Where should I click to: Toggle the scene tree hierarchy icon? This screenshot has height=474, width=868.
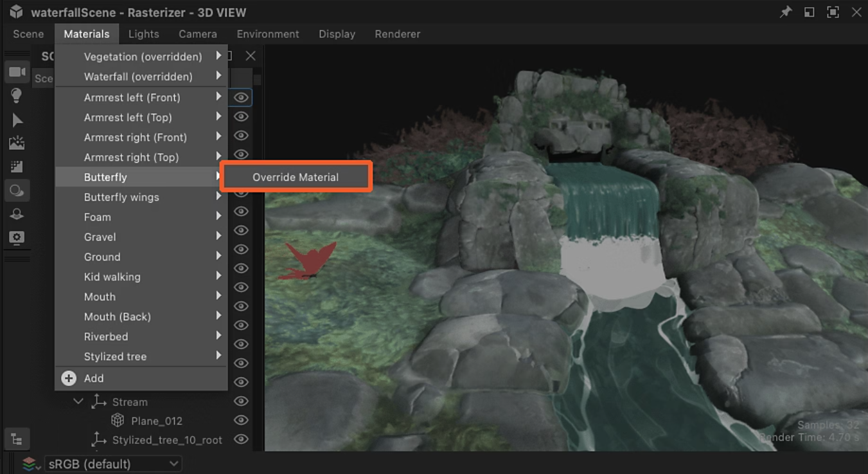[x=17, y=440]
